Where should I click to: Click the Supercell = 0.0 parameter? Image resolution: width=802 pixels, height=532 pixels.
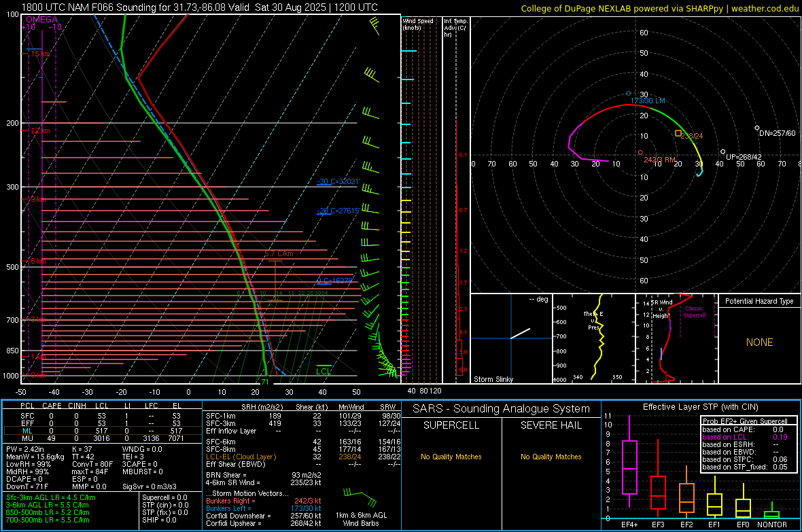(164, 497)
